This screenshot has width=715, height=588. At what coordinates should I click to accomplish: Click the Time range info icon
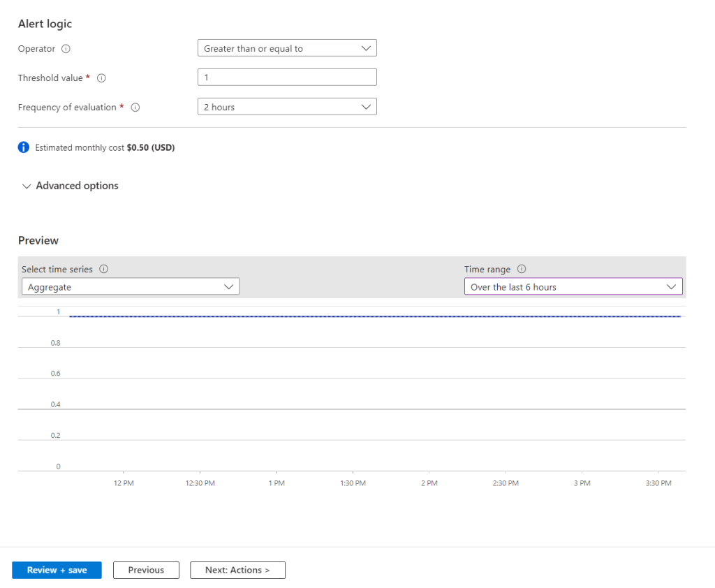point(522,270)
